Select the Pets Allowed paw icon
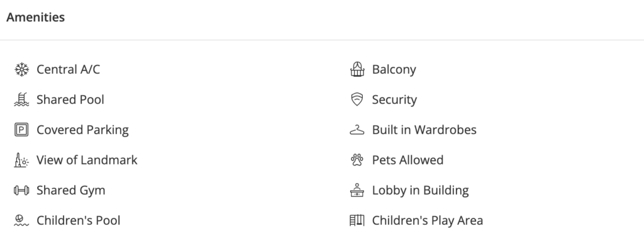 point(357,160)
